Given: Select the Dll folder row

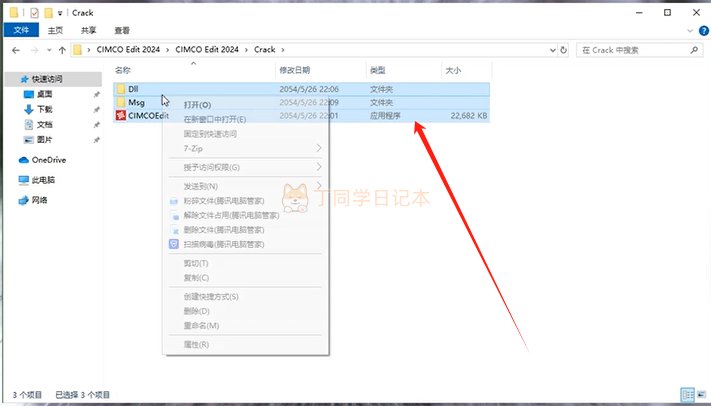Looking at the screenshot, I should (302, 89).
